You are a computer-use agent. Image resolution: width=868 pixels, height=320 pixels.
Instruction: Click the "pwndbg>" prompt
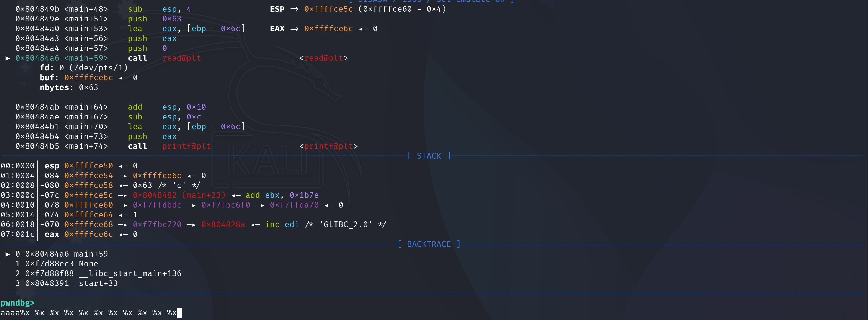point(17,303)
